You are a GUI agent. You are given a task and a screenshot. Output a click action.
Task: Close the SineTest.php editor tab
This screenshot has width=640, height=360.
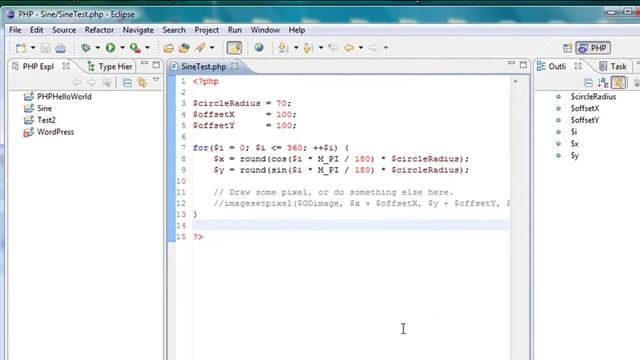pyautogui.click(x=234, y=66)
